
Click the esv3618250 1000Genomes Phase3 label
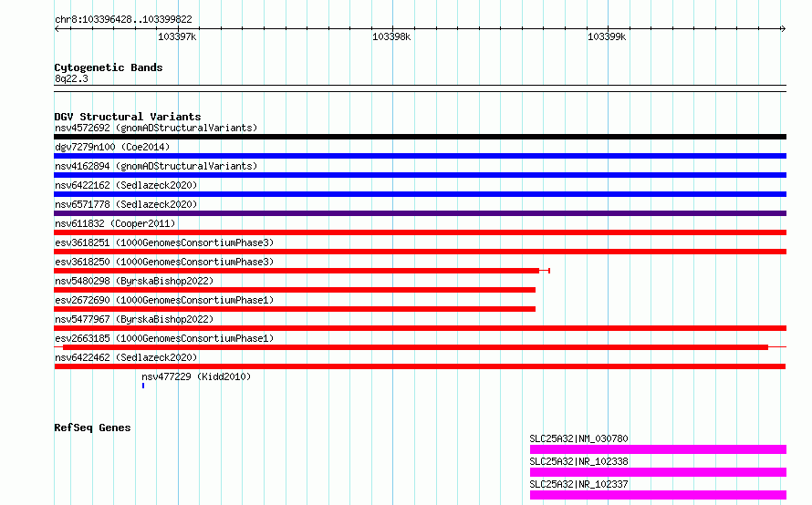click(164, 262)
